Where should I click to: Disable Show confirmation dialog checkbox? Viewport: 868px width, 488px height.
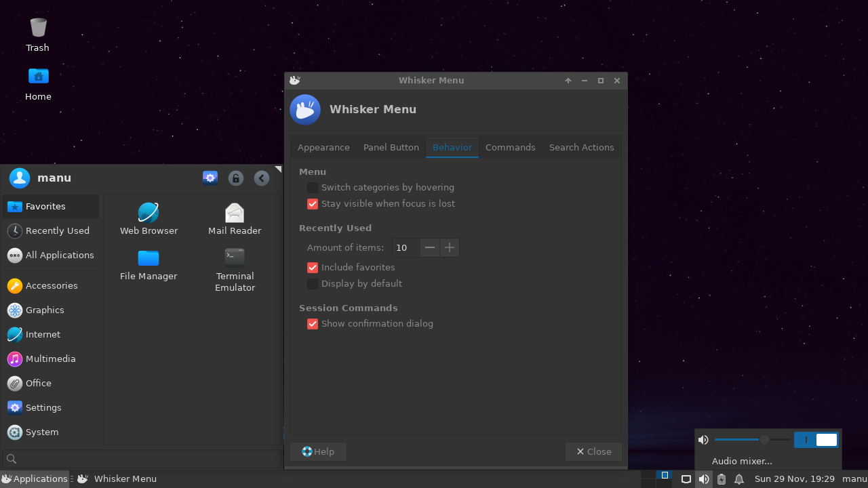(313, 324)
